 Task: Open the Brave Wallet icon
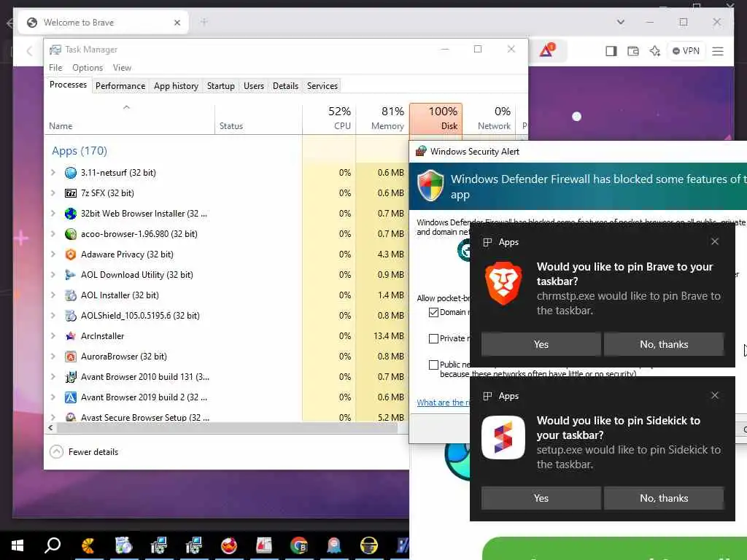coord(632,51)
